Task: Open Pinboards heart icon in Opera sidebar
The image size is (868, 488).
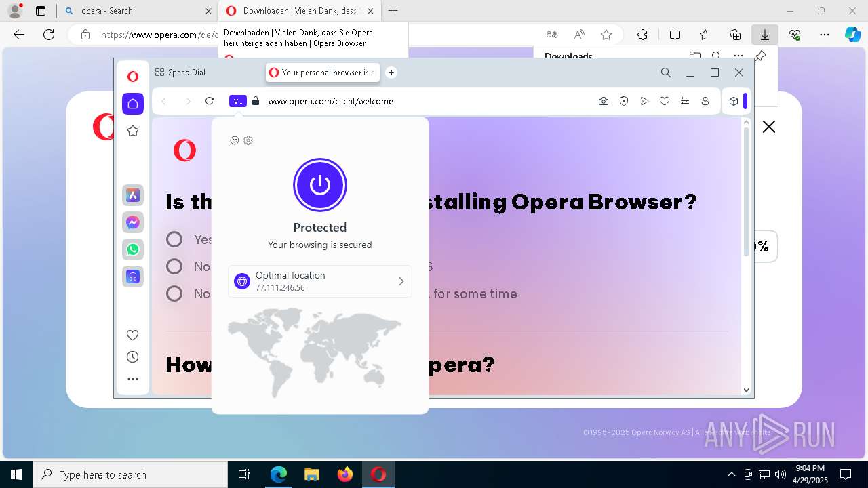Action: pos(133,335)
